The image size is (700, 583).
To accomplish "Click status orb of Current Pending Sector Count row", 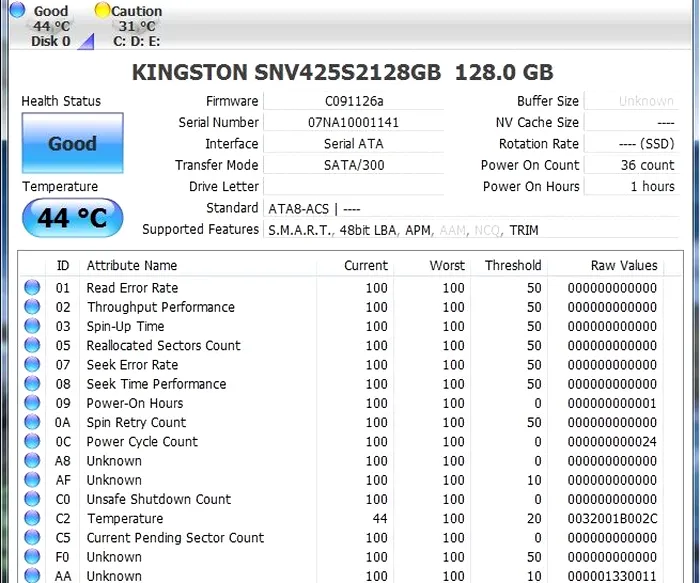I will (32, 537).
